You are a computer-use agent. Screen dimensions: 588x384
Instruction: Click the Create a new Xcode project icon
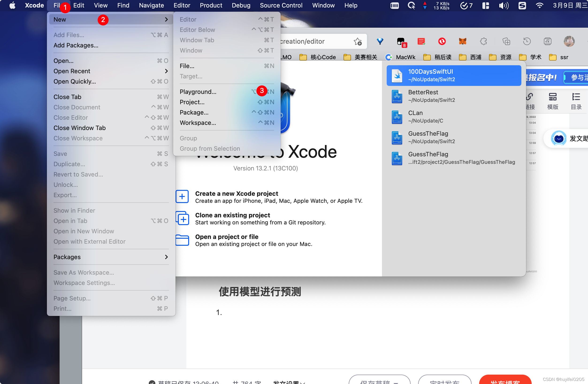click(182, 196)
